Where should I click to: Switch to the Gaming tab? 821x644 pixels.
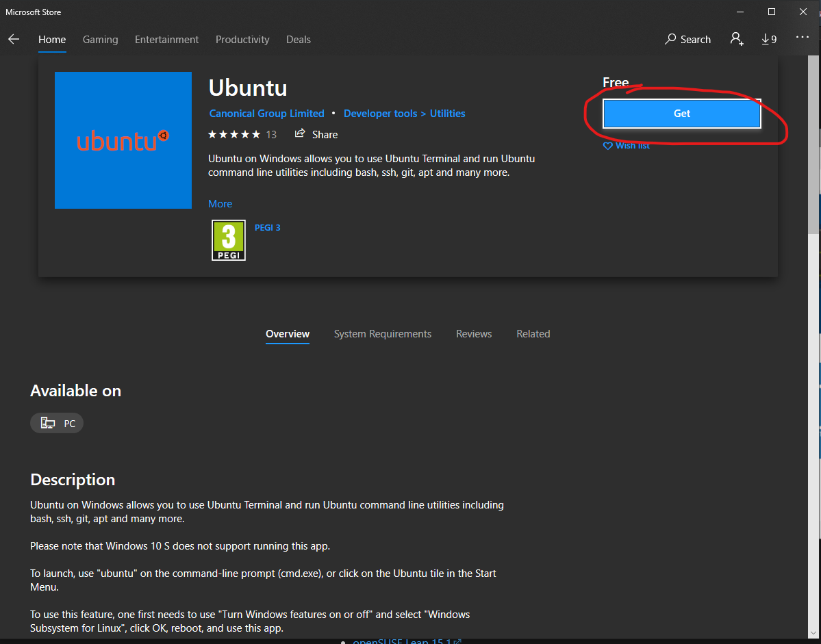pos(100,40)
